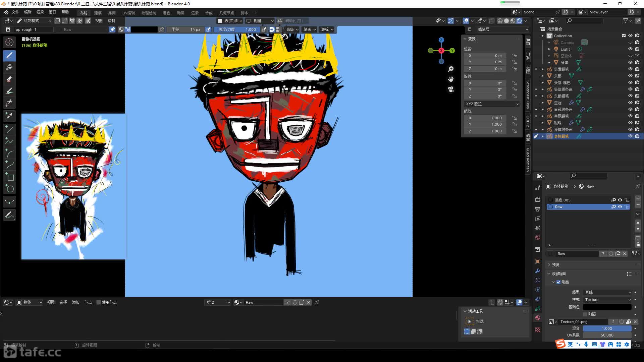Viewport: 644px width, 362px height.
Task: Open the 绘制模式 mode dropdown
Action: point(34,21)
